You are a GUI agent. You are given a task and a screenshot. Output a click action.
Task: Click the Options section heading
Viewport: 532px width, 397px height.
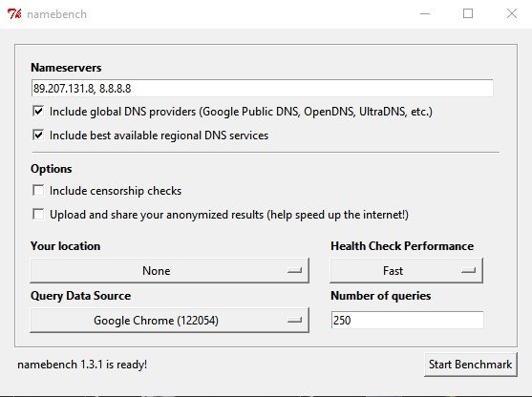[52, 169]
